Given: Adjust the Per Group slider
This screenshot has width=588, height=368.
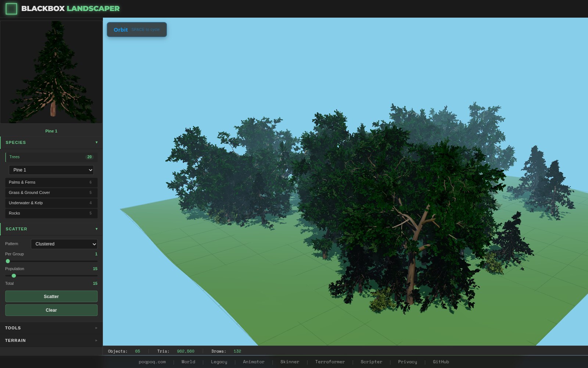Looking at the screenshot, I should tap(51, 261).
